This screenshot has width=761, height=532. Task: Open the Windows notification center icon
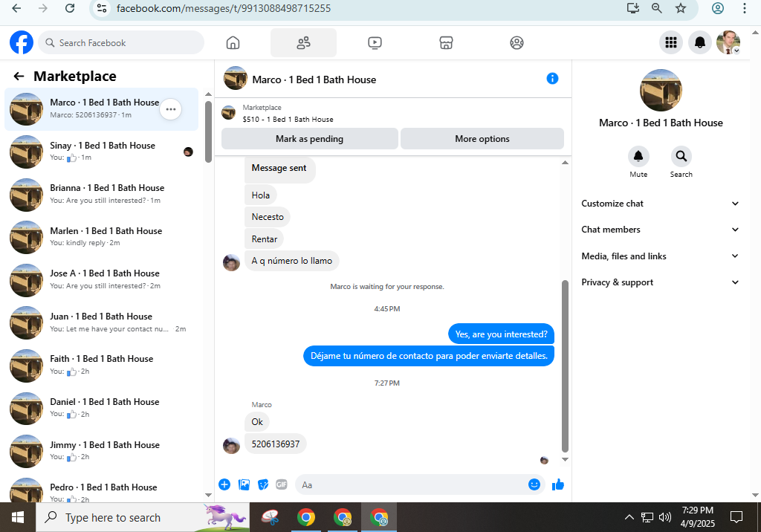click(x=736, y=517)
